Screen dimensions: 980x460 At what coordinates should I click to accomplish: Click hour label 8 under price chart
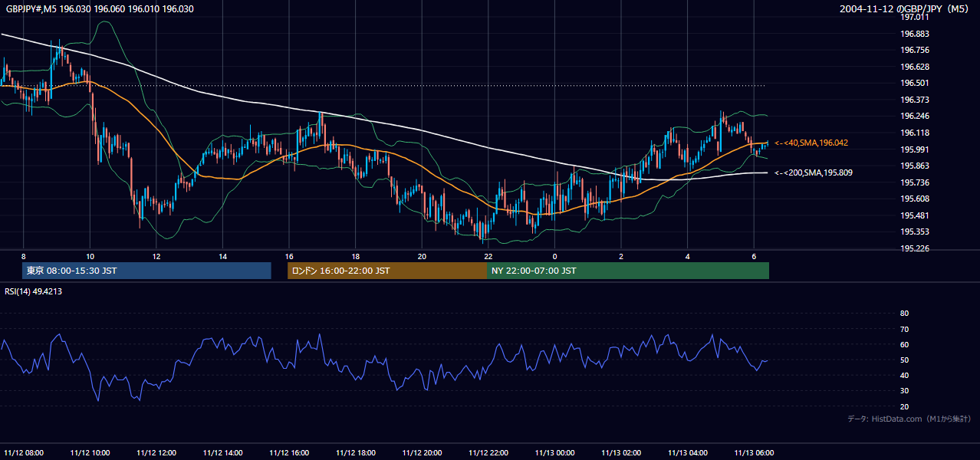(x=24, y=256)
